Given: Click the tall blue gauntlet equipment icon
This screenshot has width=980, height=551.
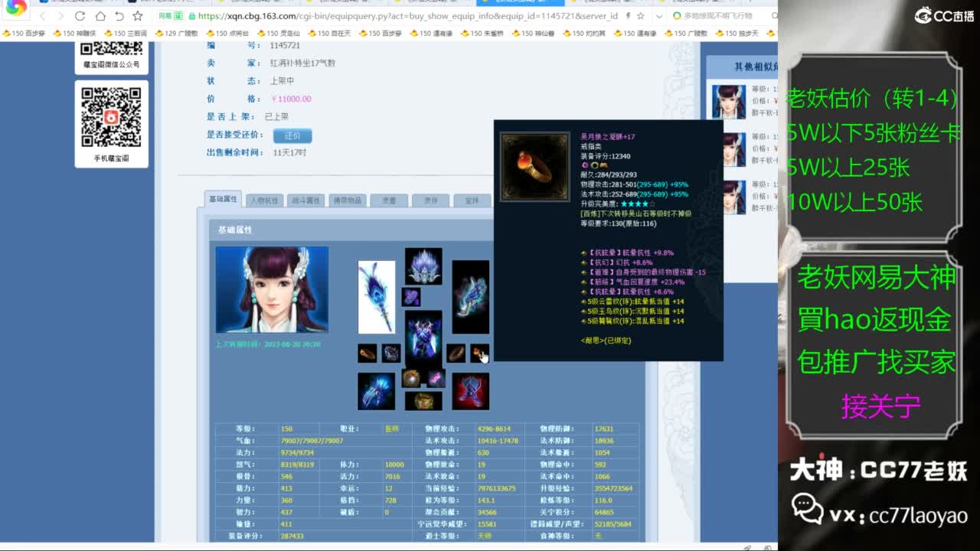Looking at the screenshot, I should coord(470,297).
